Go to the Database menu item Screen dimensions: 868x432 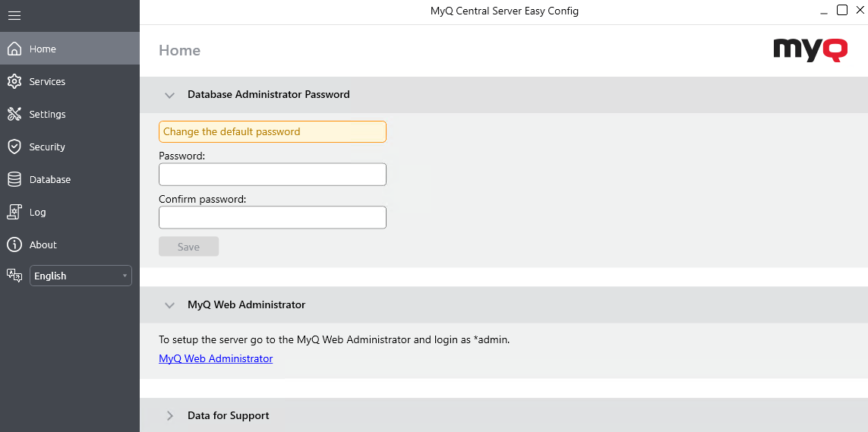50,179
